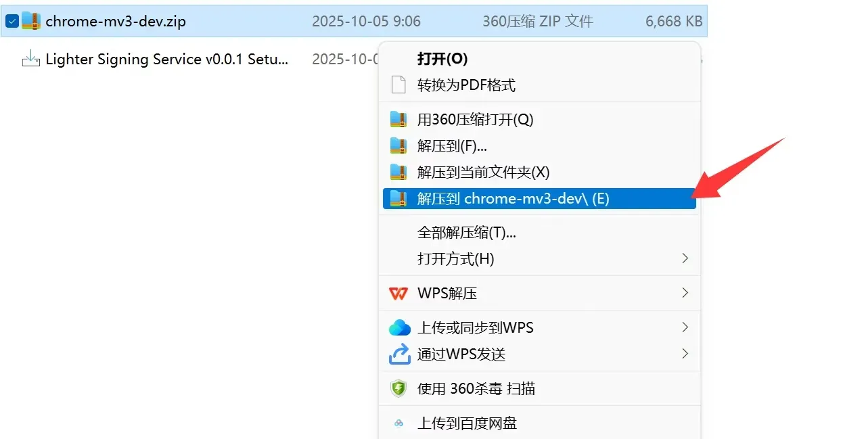The height and width of the screenshot is (439, 868).
Task: Open the 打开方式(H) menu entry
Action: tap(539, 258)
